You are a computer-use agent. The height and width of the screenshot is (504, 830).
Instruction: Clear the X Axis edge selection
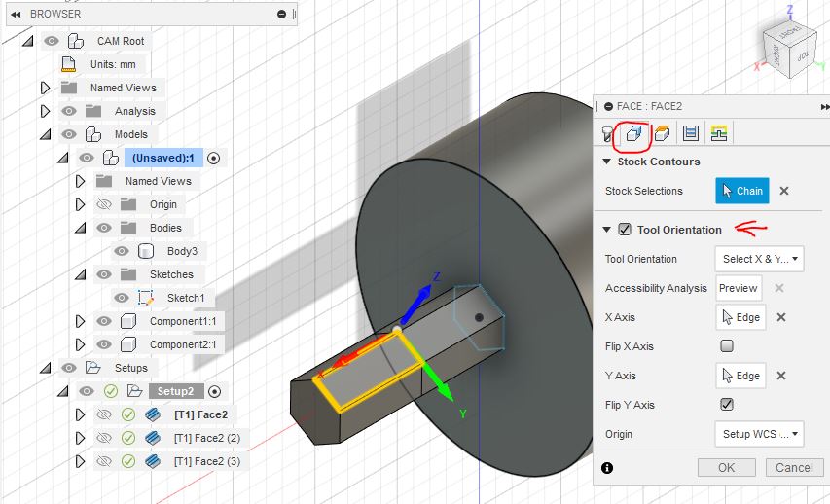(780, 317)
